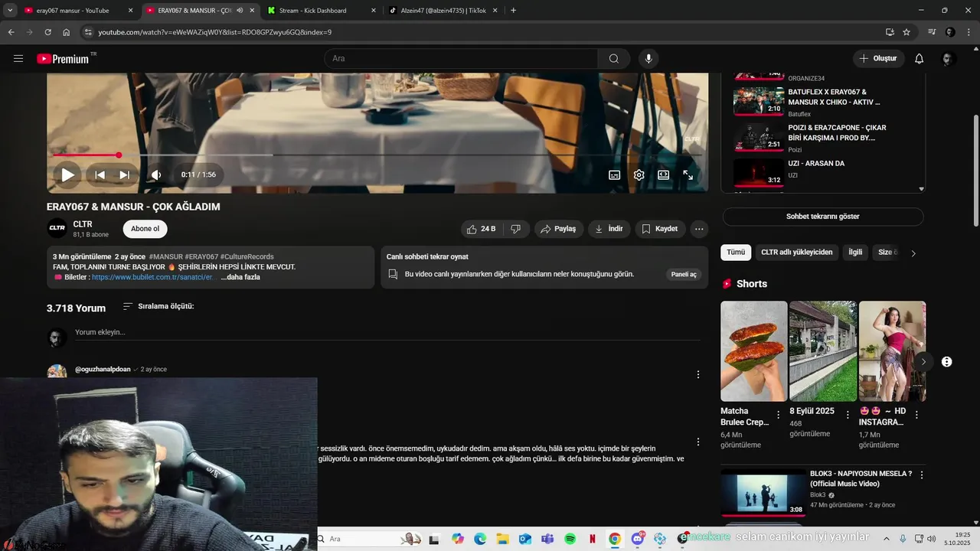Viewport: 980px width, 551px height.
Task: Switch to theater mode
Action: 663,174
